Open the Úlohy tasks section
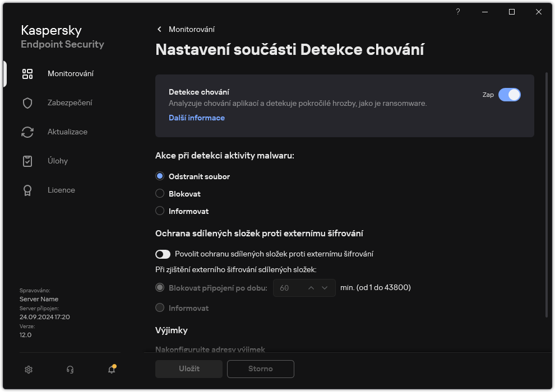This screenshot has width=555, height=392. pyautogui.click(x=27, y=161)
